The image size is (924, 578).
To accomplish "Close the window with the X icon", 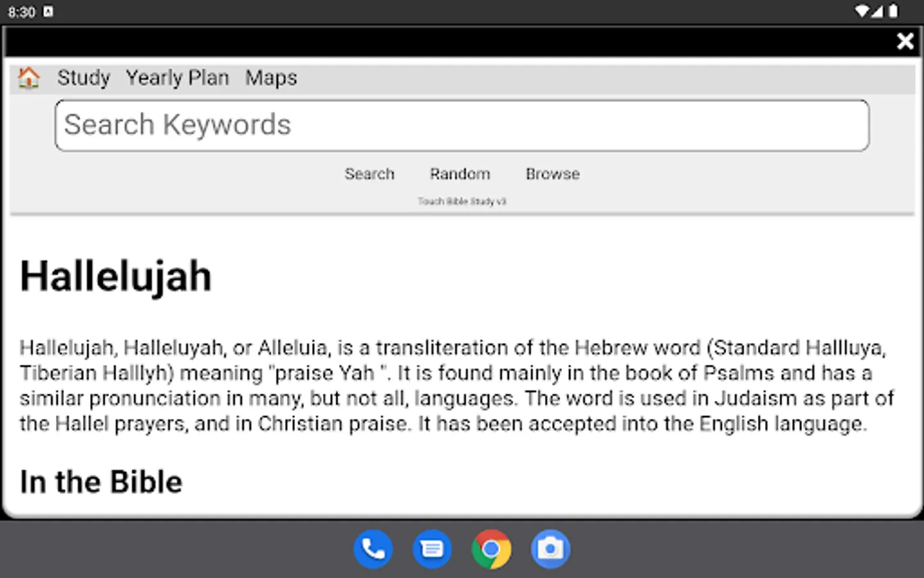I will coord(905,41).
